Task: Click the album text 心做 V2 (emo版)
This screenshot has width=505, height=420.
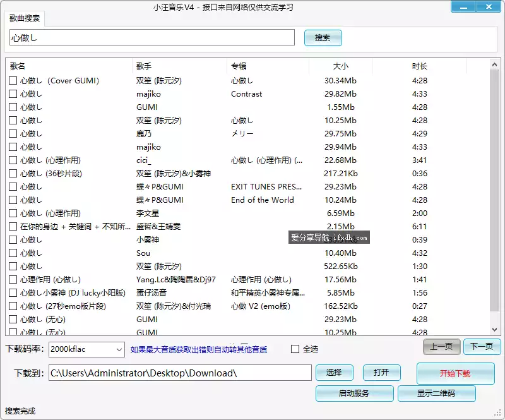Action: [x=261, y=306]
